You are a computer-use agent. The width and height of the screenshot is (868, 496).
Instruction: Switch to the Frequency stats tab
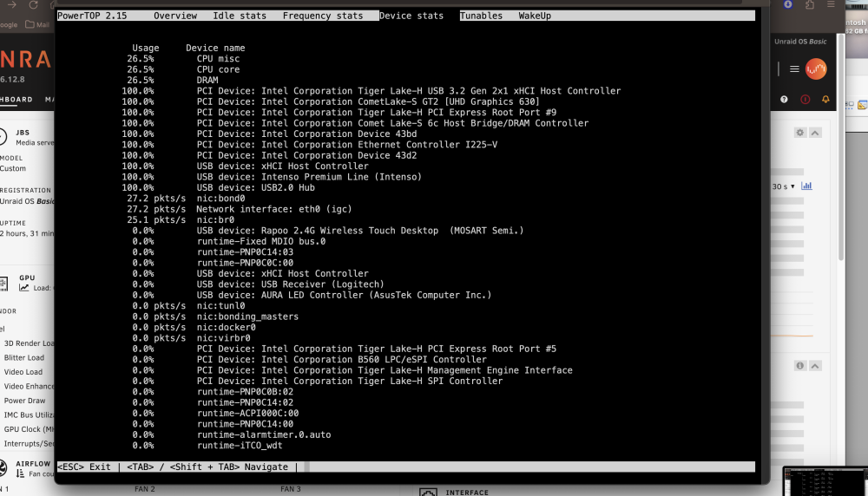coord(323,16)
